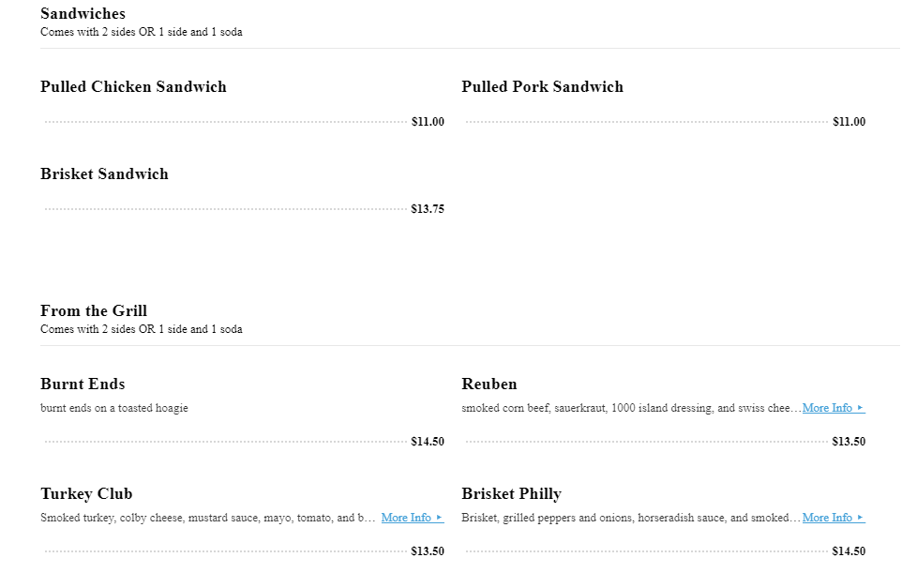This screenshot has height=588, width=902.
Task: Click the Brisket Philly item title
Action: 511,494
